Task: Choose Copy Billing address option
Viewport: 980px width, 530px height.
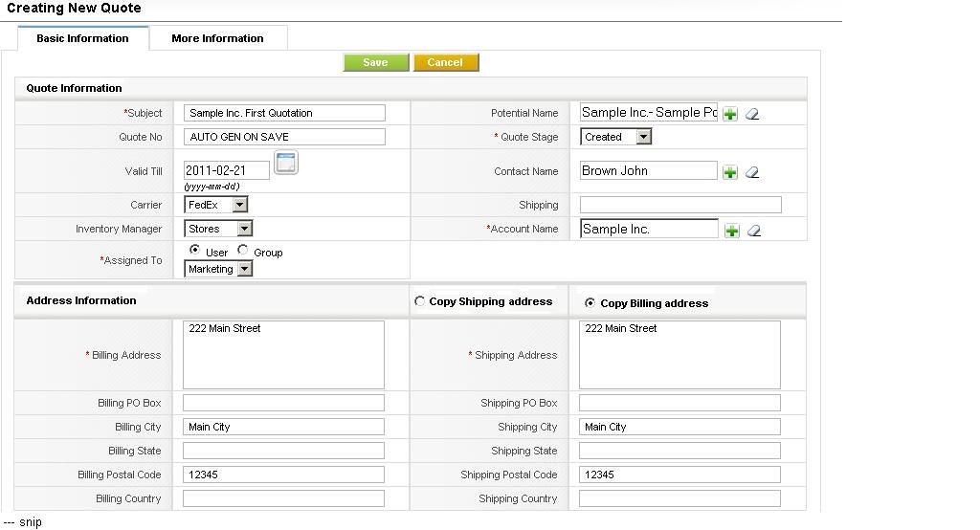Action: coord(590,302)
